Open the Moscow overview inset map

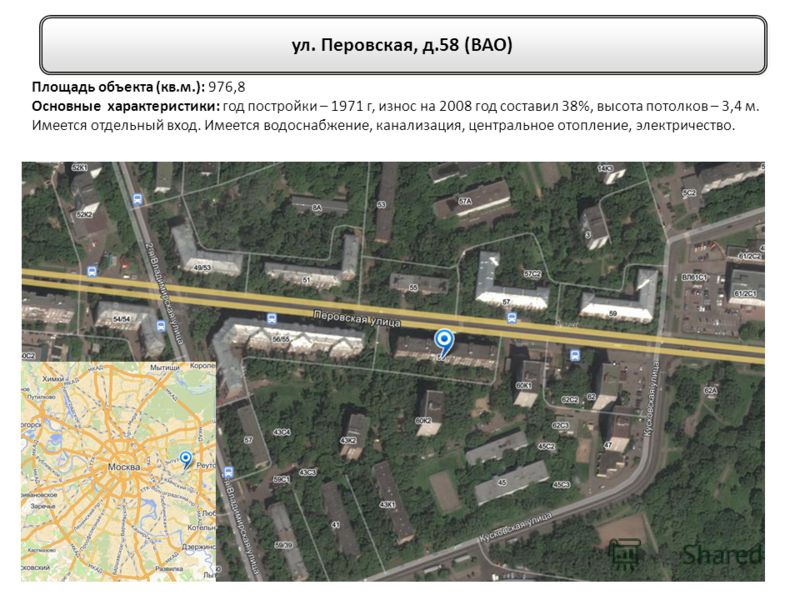tap(118, 471)
